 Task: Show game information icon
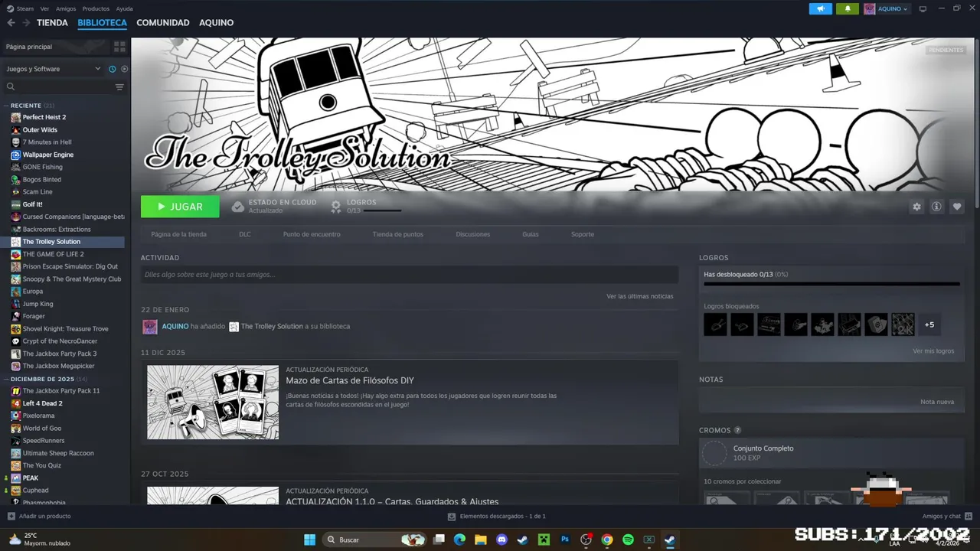point(936,207)
